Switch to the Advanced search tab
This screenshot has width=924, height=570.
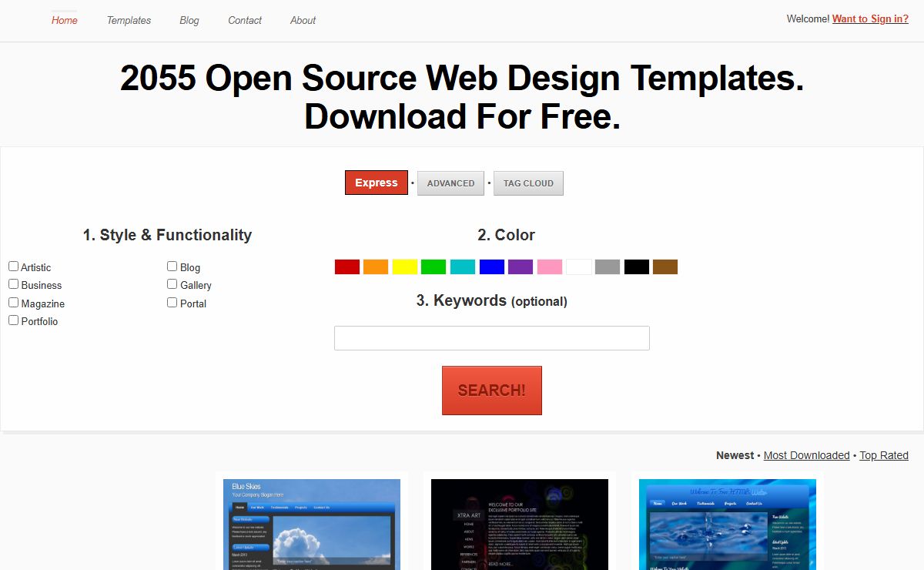tap(450, 183)
